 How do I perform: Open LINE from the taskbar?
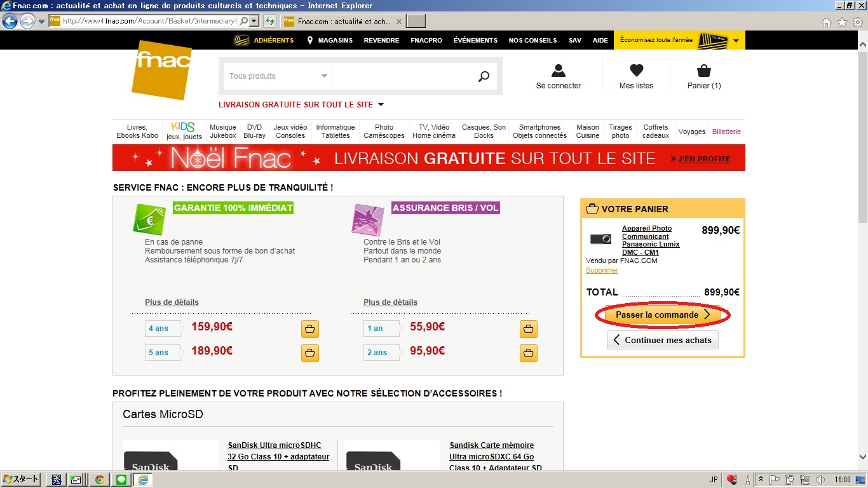pyautogui.click(x=121, y=480)
